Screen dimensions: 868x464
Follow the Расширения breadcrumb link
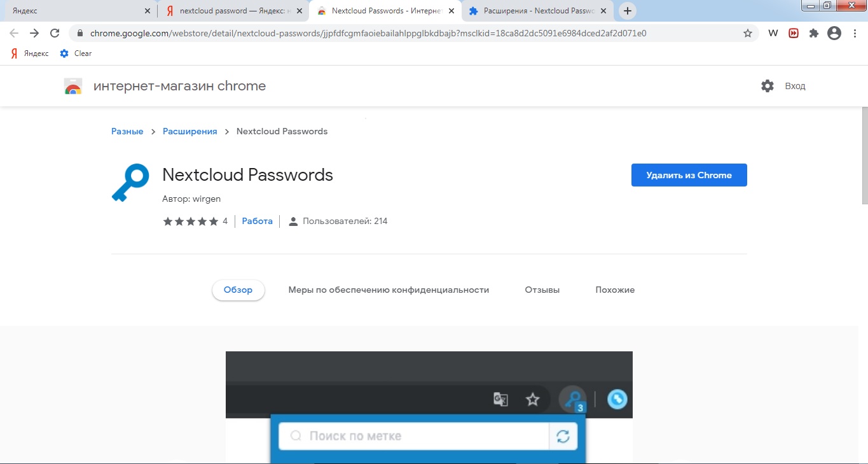click(x=189, y=131)
